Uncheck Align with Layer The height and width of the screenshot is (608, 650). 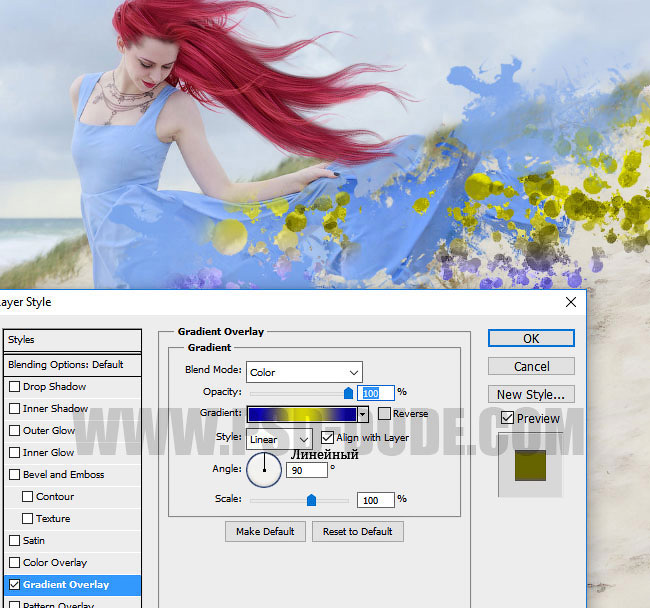pos(327,437)
